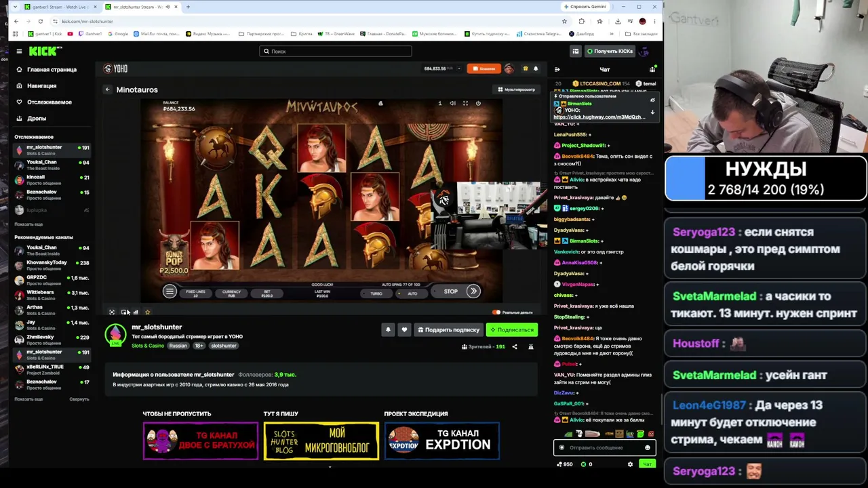The height and width of the screenshot is (488, 868).
Task: Open the user avatar in Kick header
Action: [644, 51]
